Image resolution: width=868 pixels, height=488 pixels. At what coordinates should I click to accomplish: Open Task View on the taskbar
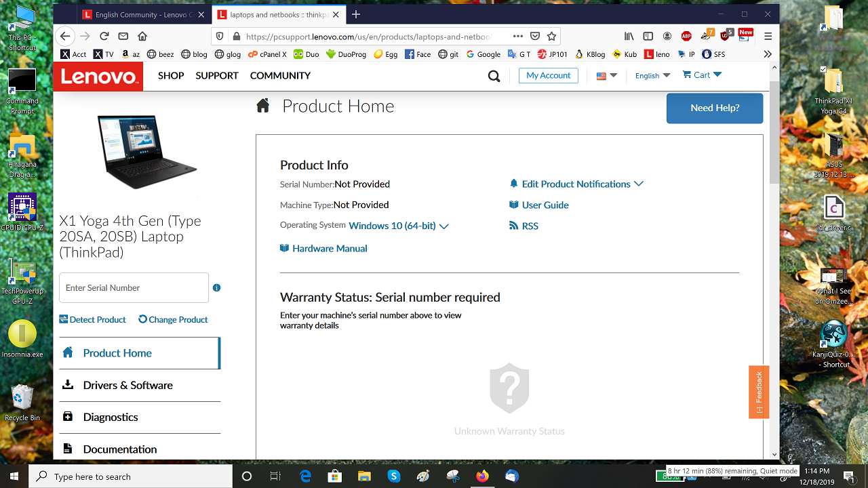pos(275,476)
